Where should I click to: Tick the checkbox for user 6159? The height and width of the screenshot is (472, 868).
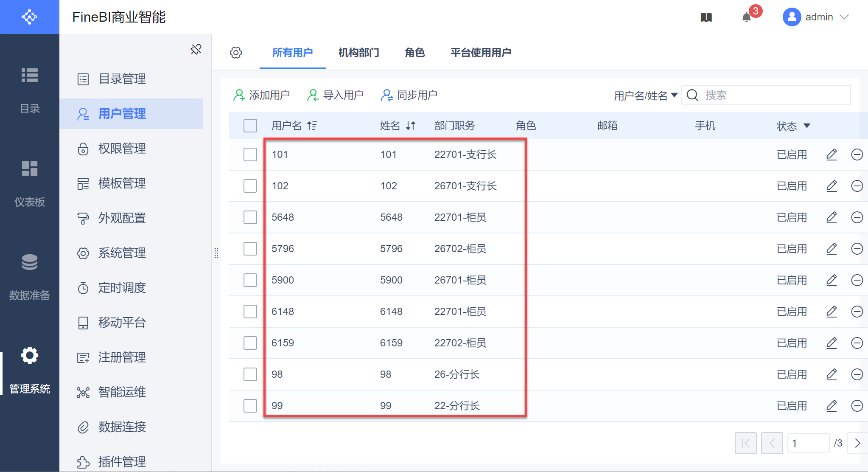tap(250, 343)
